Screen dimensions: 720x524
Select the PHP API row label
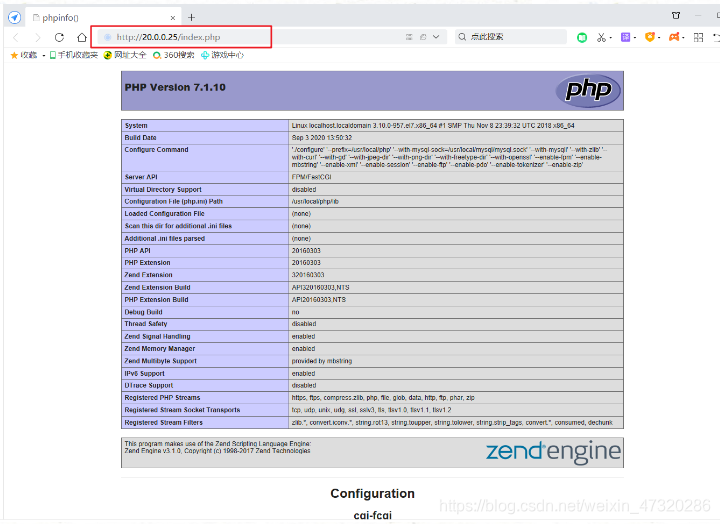pos(137,250)
